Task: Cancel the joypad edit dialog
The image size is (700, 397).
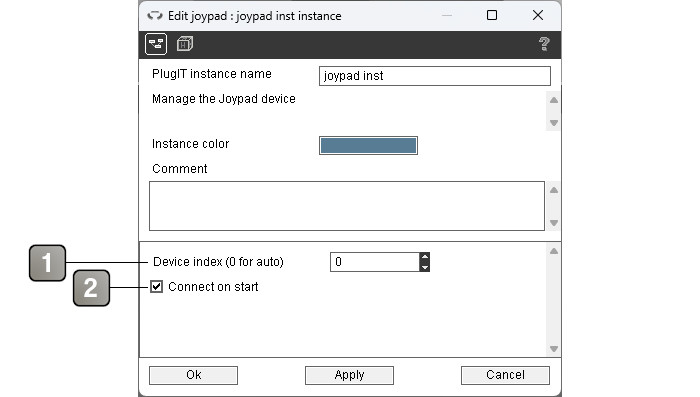Action: [x=505, y=375]
